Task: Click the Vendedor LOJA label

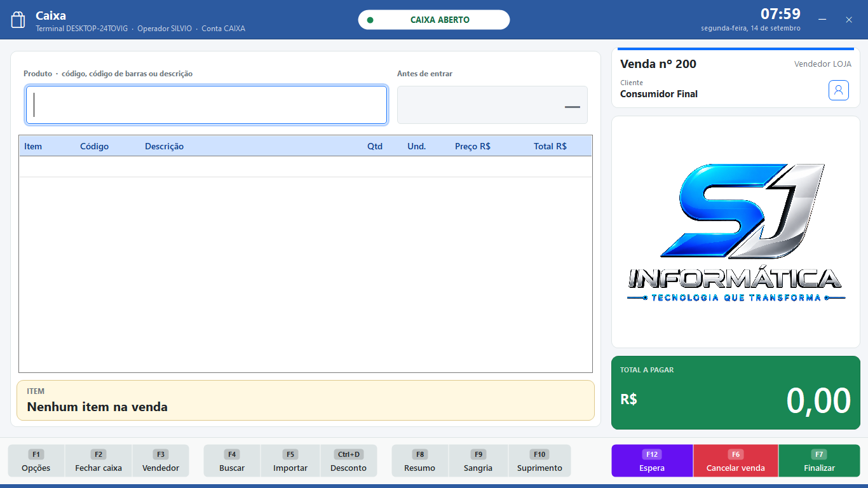Action: pos(823,64)
